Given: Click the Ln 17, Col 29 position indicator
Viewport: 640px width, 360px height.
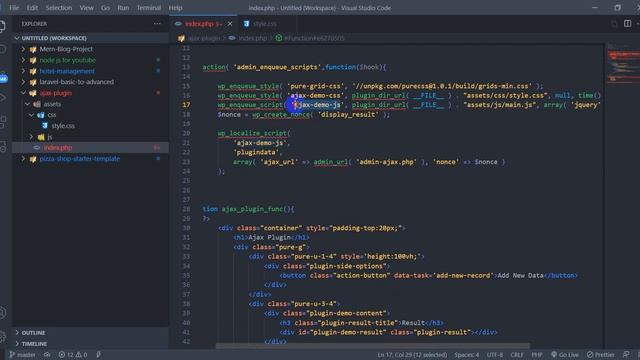Looking at the screenshot, I should [x=412, y=355].
